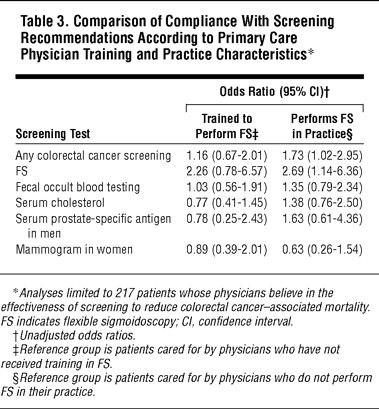The width and height of the screenshot is (379, 409).
Task: Click the value 0.63 (0.26-1.54)
Action: click(x=322, y=249)
